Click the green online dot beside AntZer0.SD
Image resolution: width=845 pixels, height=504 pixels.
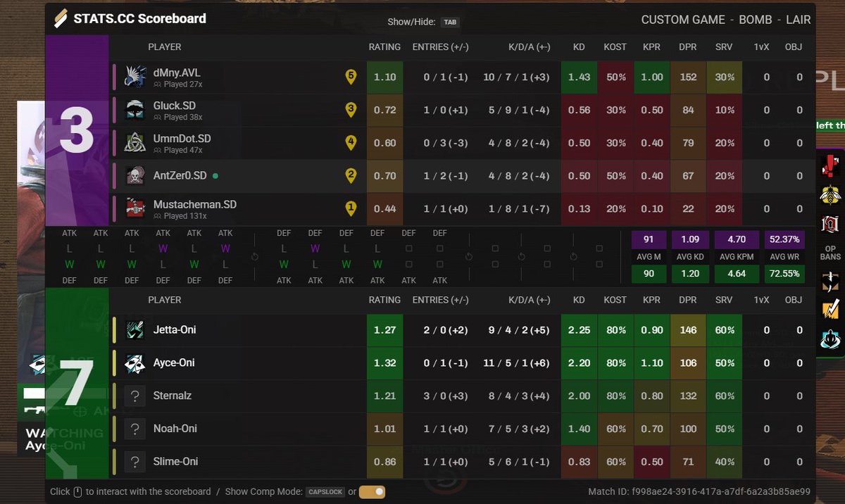[215, 176]
